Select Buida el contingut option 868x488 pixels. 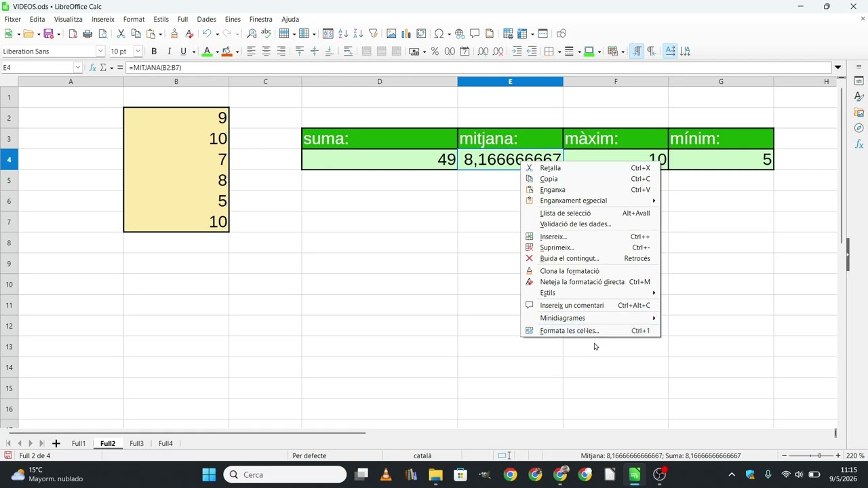[590, 258]
